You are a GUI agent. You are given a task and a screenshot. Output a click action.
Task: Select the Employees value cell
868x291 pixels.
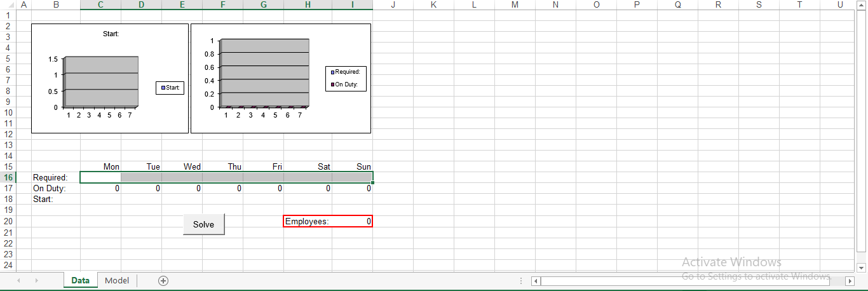(353, 221)
